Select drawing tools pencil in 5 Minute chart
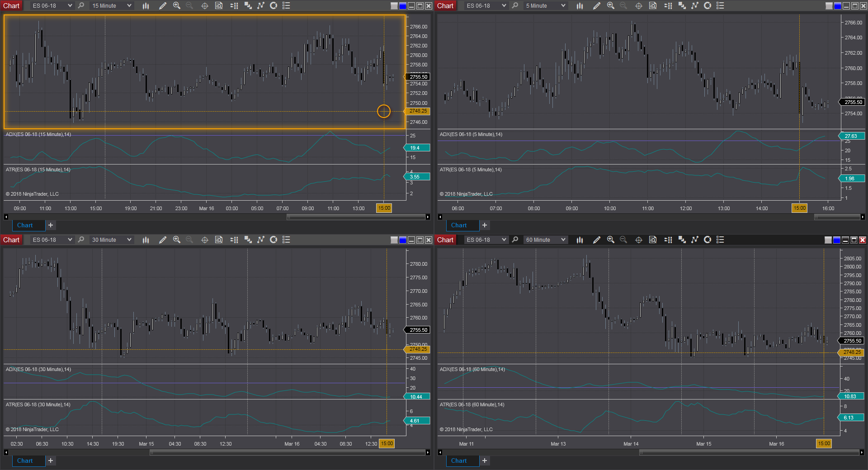The height and width of the screenshot is (470, 868). pos(597,6)
